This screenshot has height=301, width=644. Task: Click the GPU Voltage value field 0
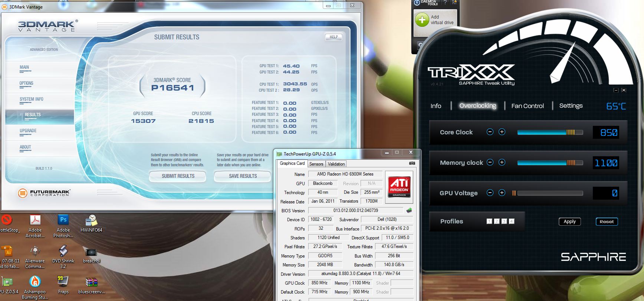[x=606, y=193]
